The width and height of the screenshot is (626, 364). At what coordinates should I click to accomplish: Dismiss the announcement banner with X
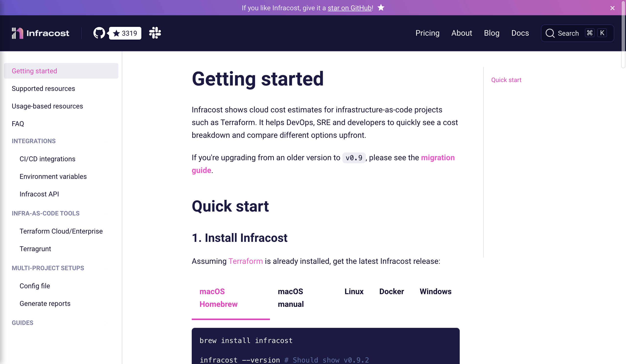[612, 8]
